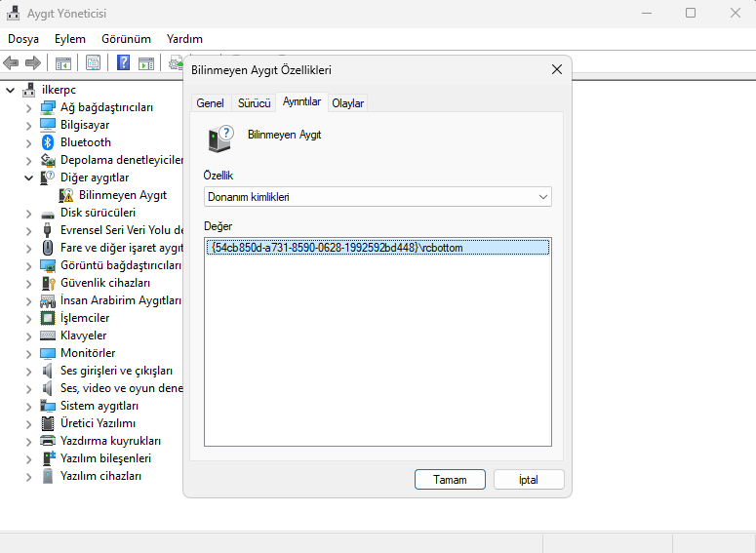The height and width of the screenshot is (553, 756).
Task: Click the unknown device icon in the dialog
Action: tap(220, 138)
